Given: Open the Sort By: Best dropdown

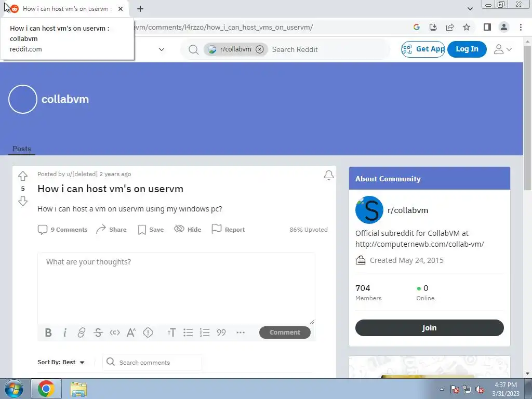Looking at the screenshot, I should pos(61,362).
